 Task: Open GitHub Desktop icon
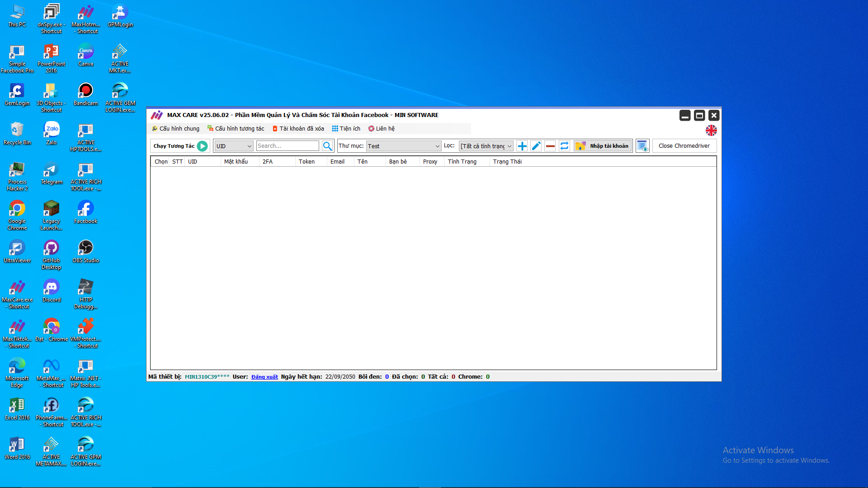[x=52, y=255]
